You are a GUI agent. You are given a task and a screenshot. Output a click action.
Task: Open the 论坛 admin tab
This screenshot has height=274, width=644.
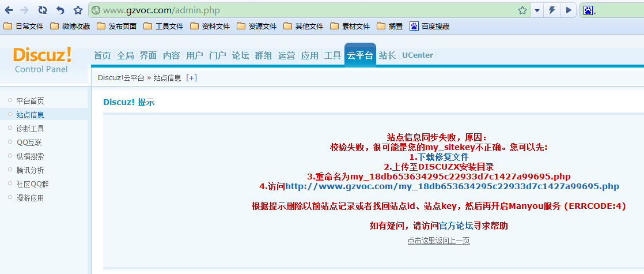pyautogui.click(x=240, y=55)
